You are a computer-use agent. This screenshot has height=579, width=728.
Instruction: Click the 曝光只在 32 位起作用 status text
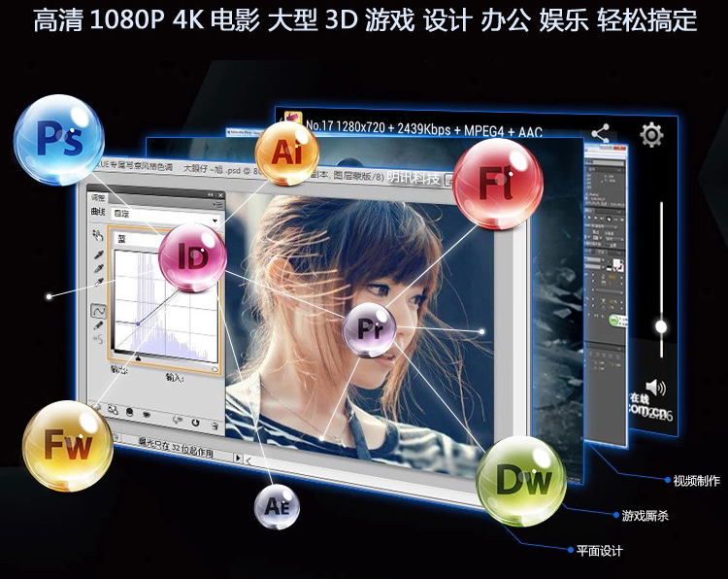pos(176,447)
